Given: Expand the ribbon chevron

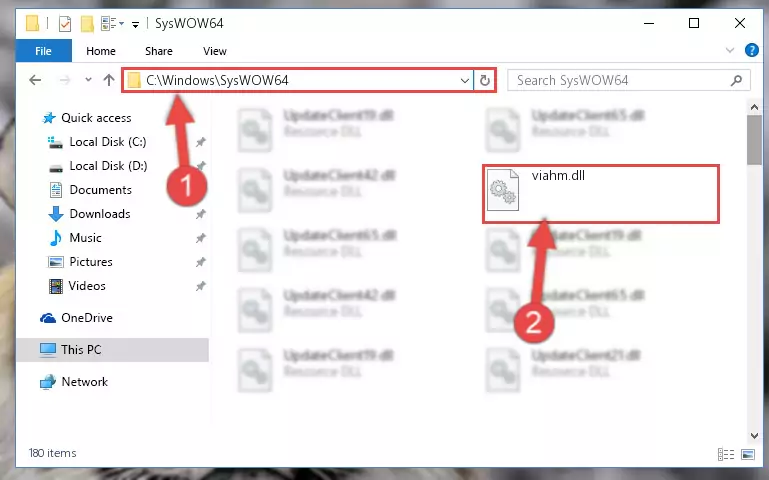Looking at the screenshot, I should tap(730, 50).
